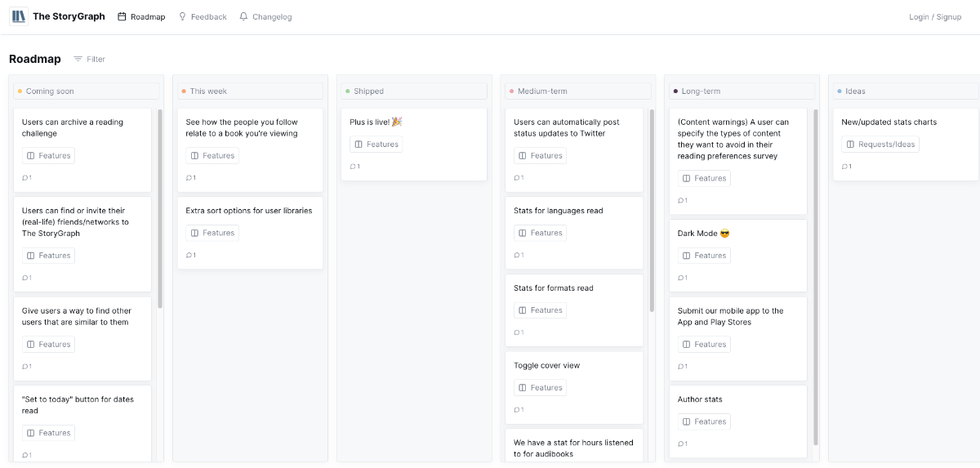The image size is (980, 468).
Task: Open 'Stats for formats read' card
Action: (x=574, y=310)
